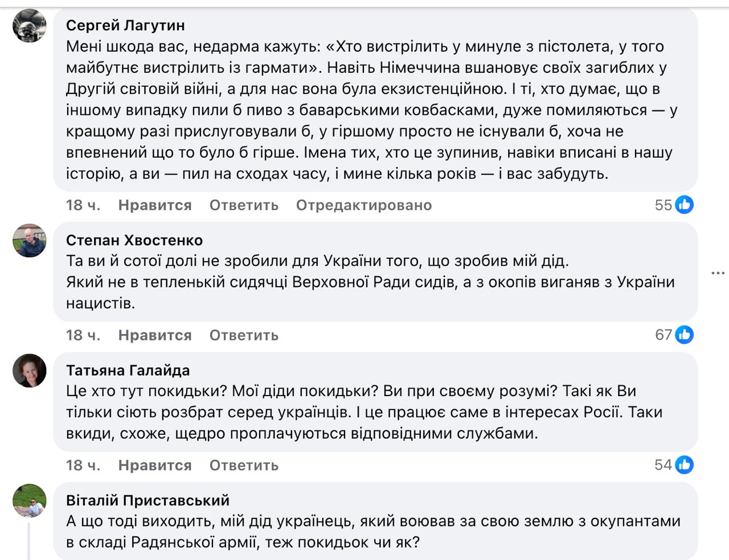
Task: Click the 18 ч. timestamp on Лагутин's comment
Action: (x=83, y=205)
